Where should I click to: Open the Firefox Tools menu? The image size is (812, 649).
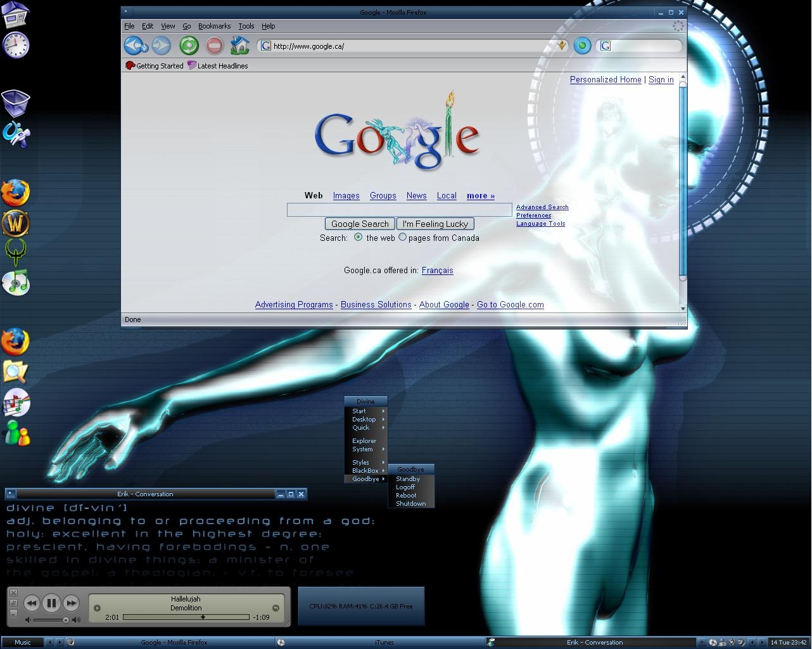tap(246, 26)
